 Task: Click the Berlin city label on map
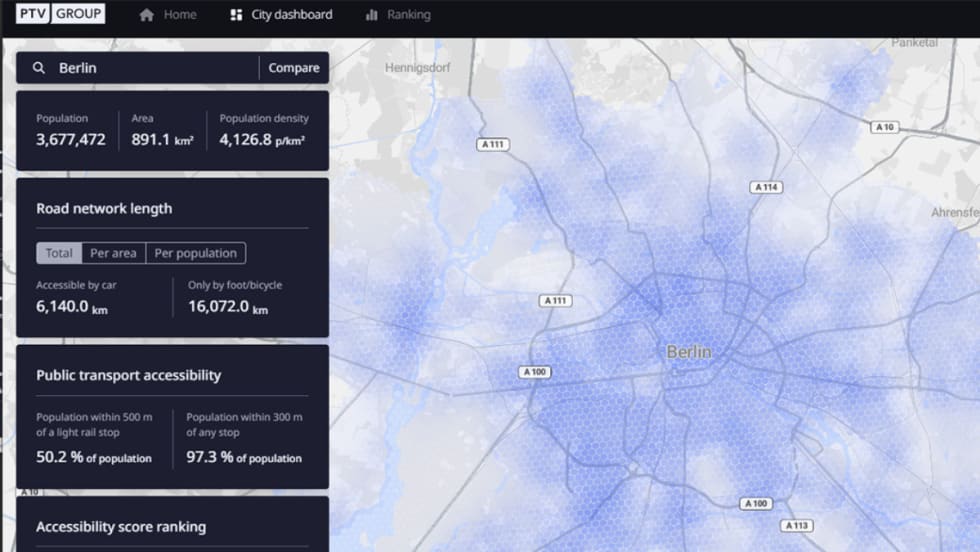(689, 352)
